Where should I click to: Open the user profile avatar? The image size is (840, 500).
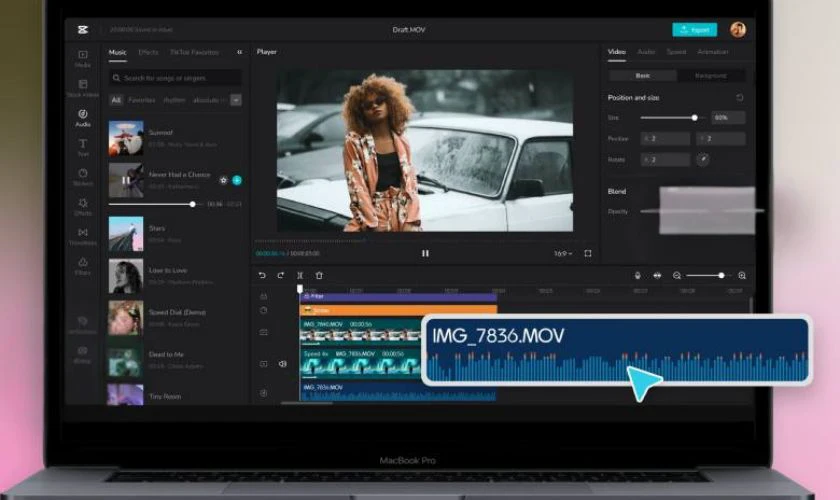tap(738, 29)
